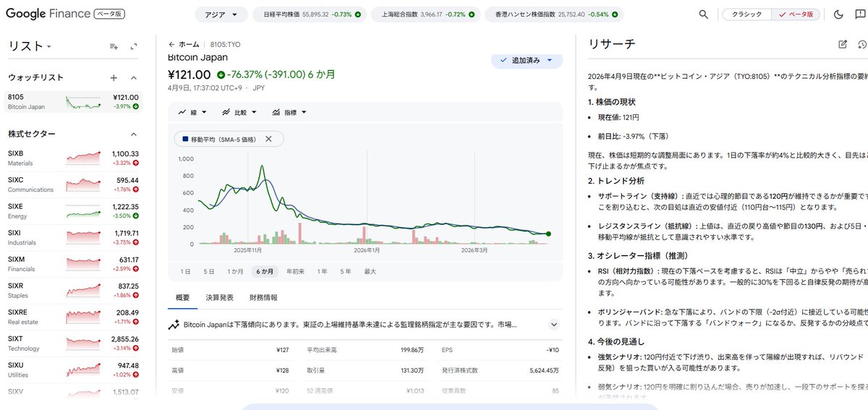868x410 pixels.
Task: Click the green down-arrow beside -76.37%
Action: (221, 74)
